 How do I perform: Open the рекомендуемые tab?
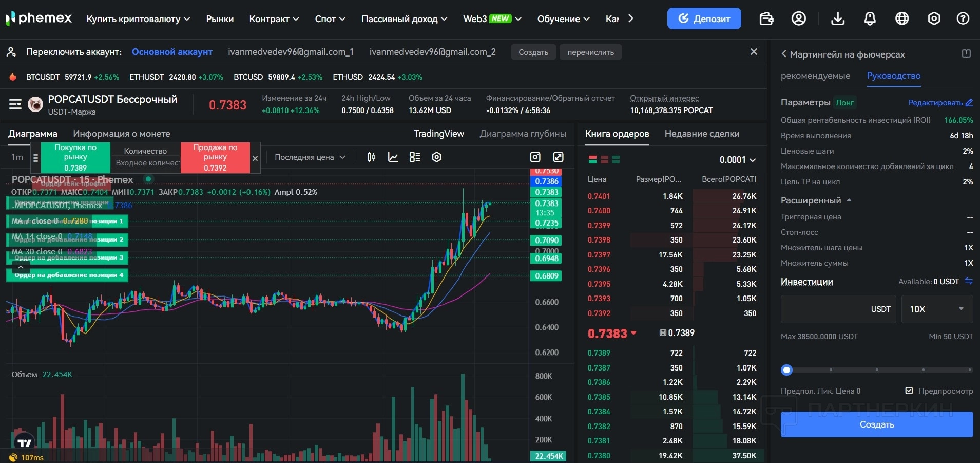pos(815,76)
